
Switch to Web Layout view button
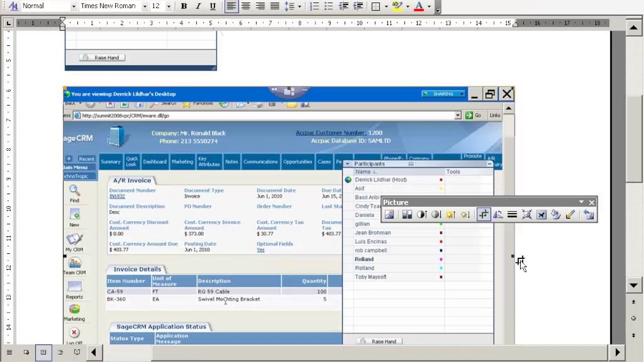point(26,352)
